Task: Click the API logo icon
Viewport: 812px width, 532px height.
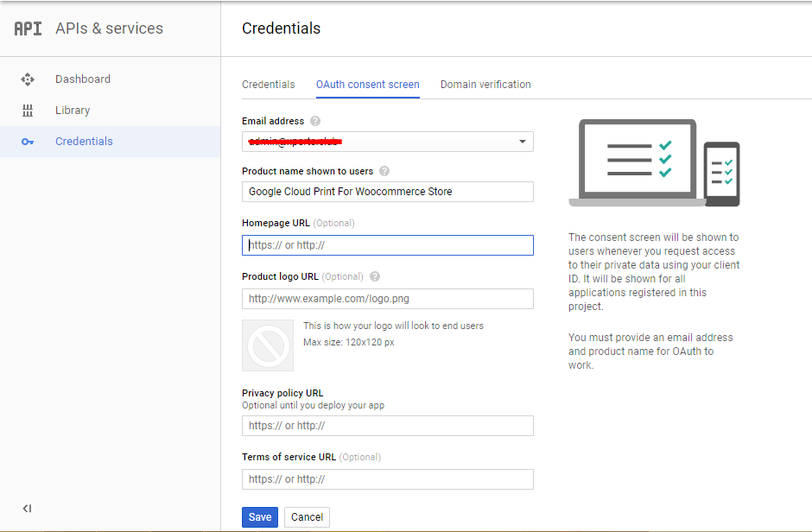Action: point(28,28)
